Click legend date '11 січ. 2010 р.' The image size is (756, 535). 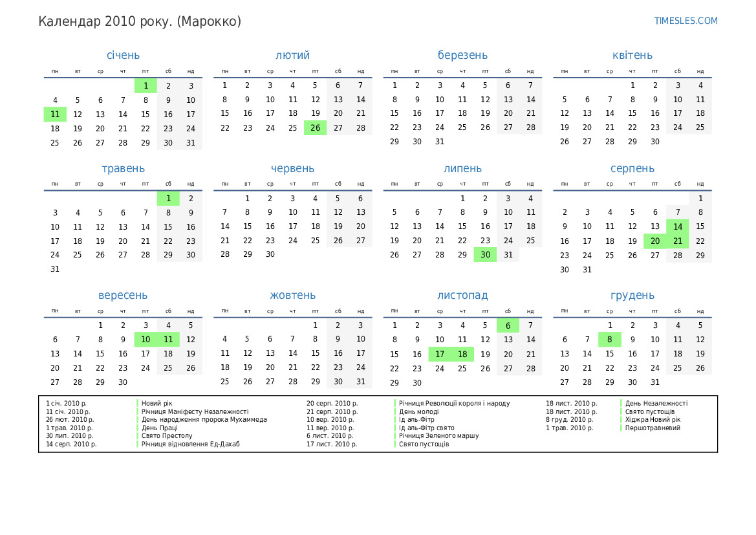(x=68, y=411)
